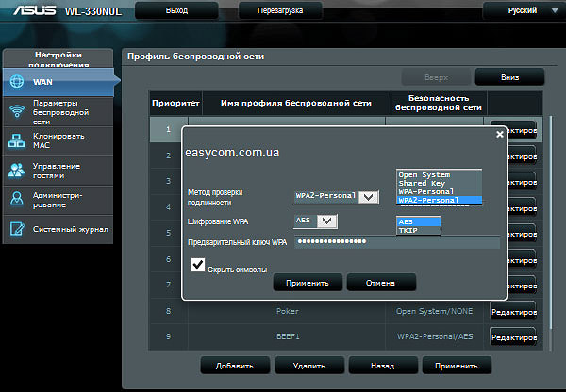Toggle the Скрыть символы checkbox
This screenshot has width=566, height=392.
tap(198, 265)
